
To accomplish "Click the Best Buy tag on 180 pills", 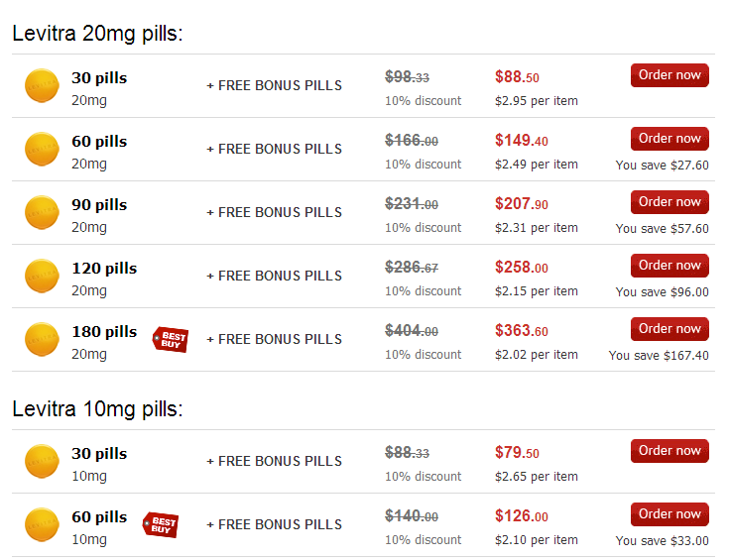I will (171, 339).
